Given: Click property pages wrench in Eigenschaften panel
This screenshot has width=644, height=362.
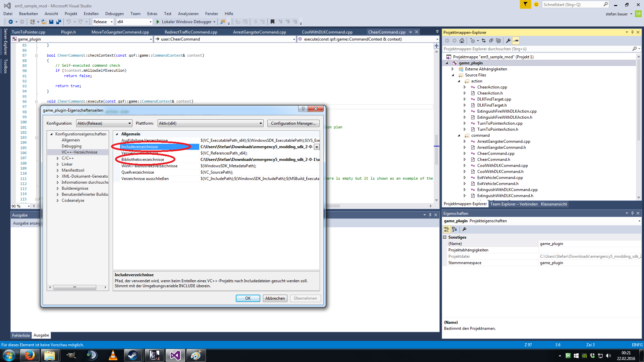Looking at the screenshot, I should click(x=465, y=229).
